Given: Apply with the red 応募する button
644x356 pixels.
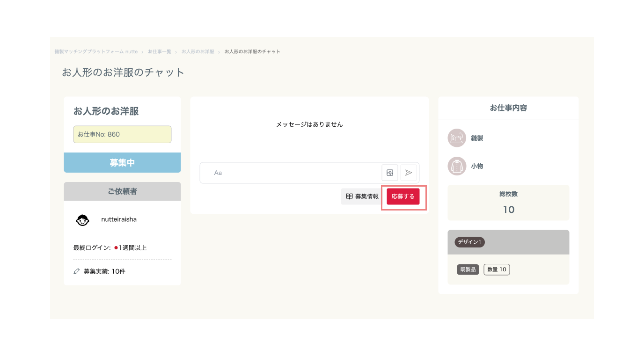Looking at the screenshot, I should pos(403,196).
